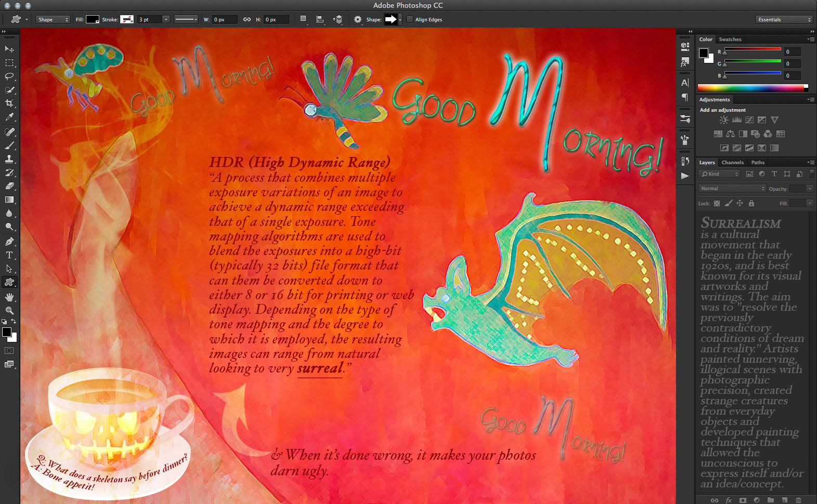The height and width of the screenshot is (504, 817).
Task: Reset default foreground and background colors
Action: [x=4, y=322]
